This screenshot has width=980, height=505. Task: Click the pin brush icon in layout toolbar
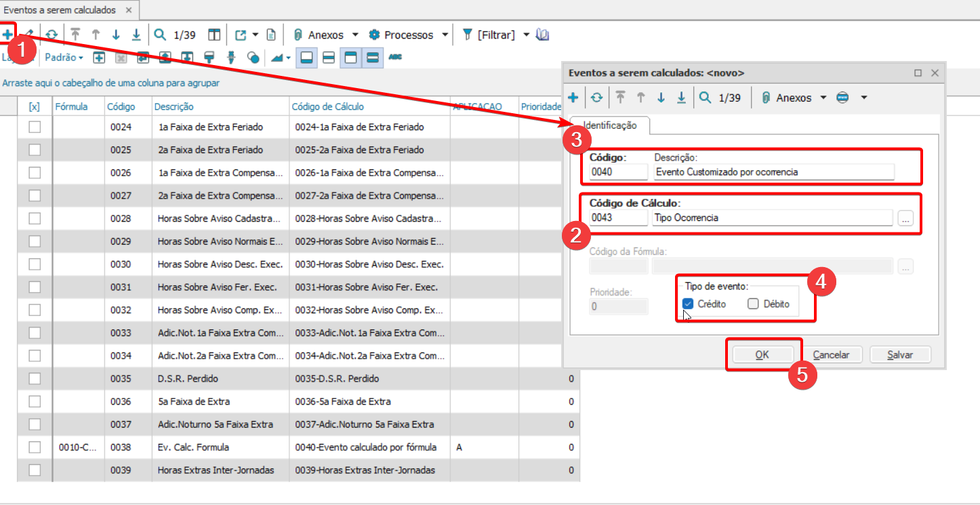(231, 58)
